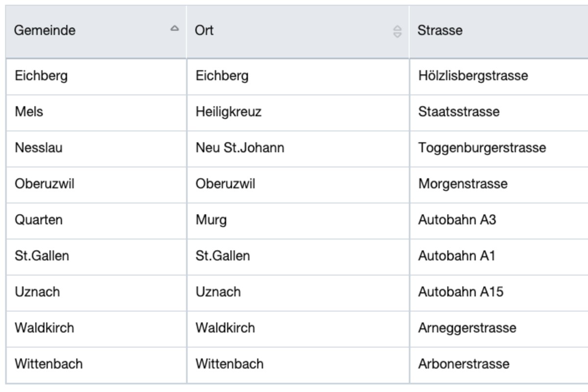The width and height of the screenshot is (588, 392).
Task: Click the Neu St.Johann cell
Action: [240, 147]
